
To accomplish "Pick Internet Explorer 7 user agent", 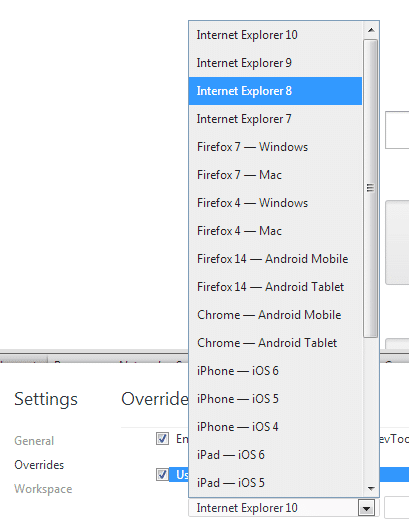I will coord(275,119).
